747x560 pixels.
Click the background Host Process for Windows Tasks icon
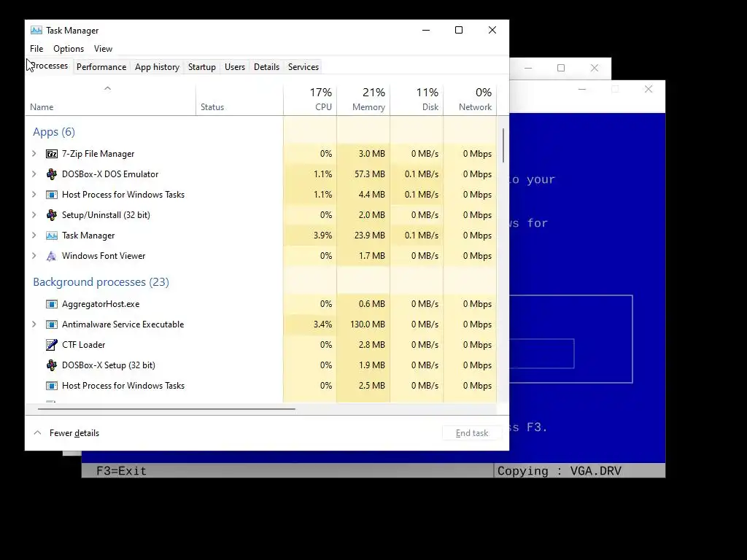[52, 386]
